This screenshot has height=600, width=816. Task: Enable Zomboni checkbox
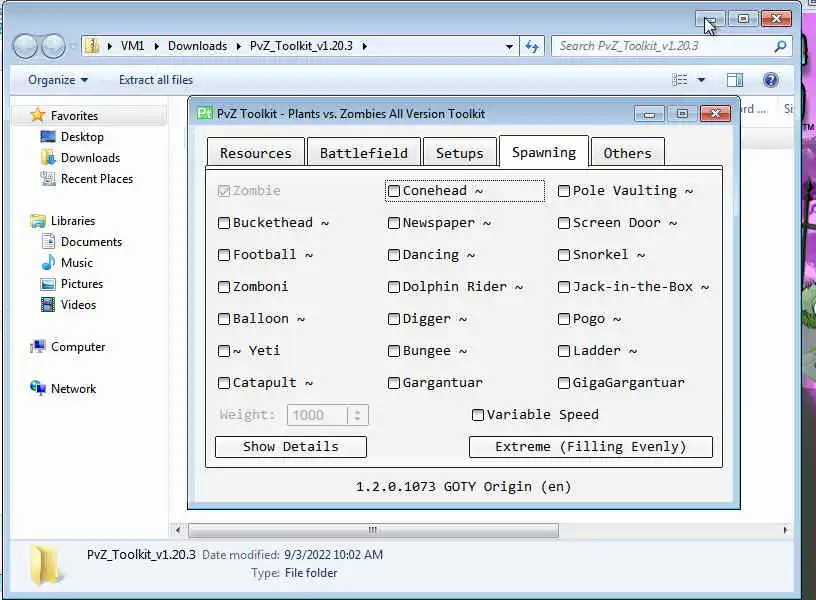(x=224, y=287)
